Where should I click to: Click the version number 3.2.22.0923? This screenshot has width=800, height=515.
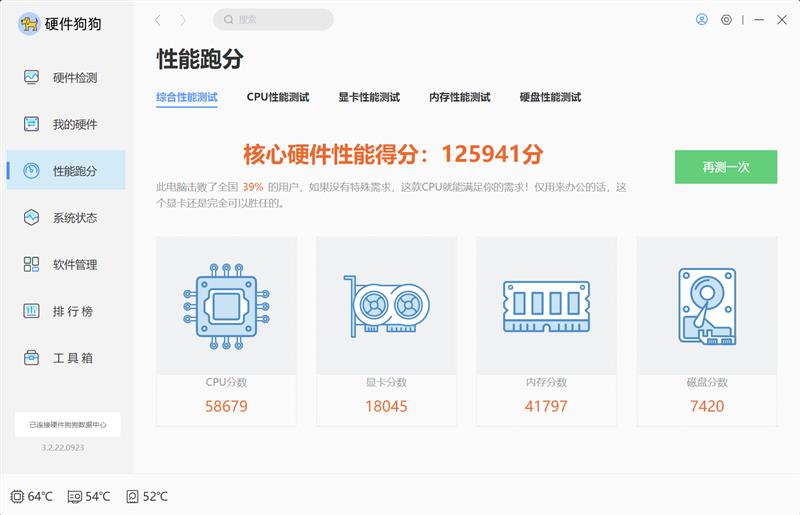pos(63,448)
